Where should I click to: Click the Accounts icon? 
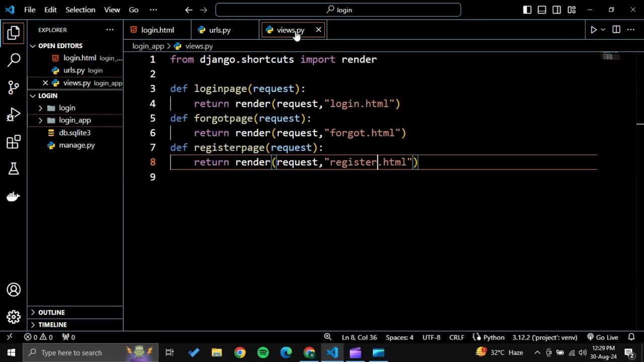[x=14, y=290]
